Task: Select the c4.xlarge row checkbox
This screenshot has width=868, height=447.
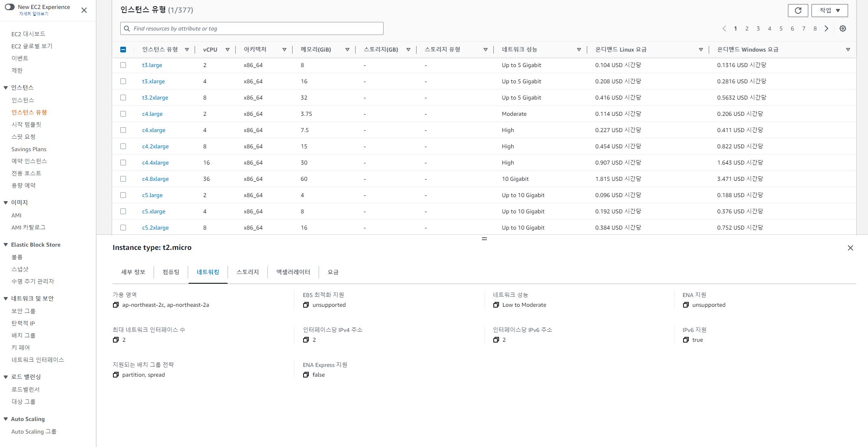Action: 123,130
